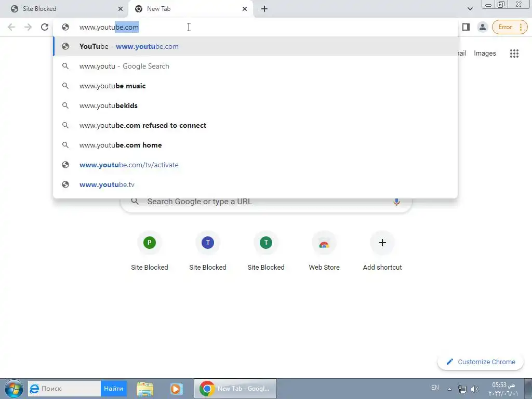Open the volume speaker tray icon

(x=475, y=389)
